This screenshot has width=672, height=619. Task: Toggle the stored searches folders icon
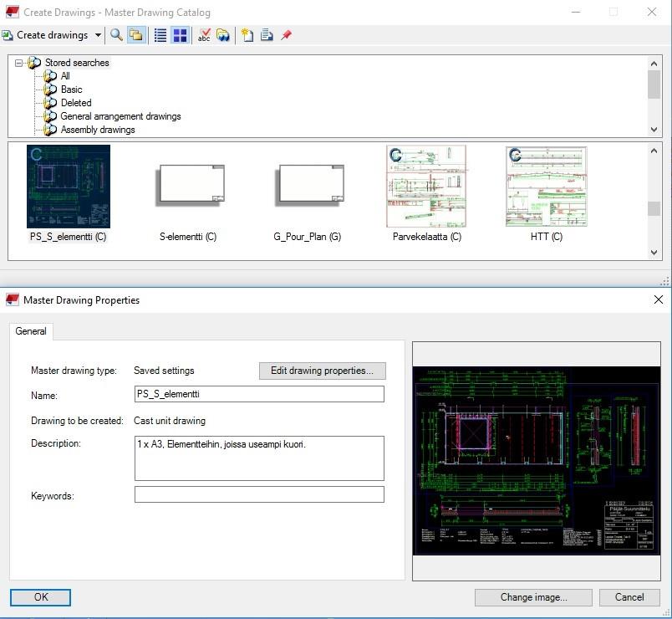point(136,35)
